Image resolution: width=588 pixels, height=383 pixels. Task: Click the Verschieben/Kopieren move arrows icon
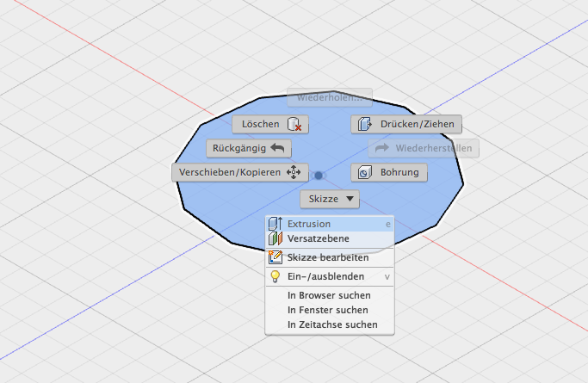pos(294,172)
